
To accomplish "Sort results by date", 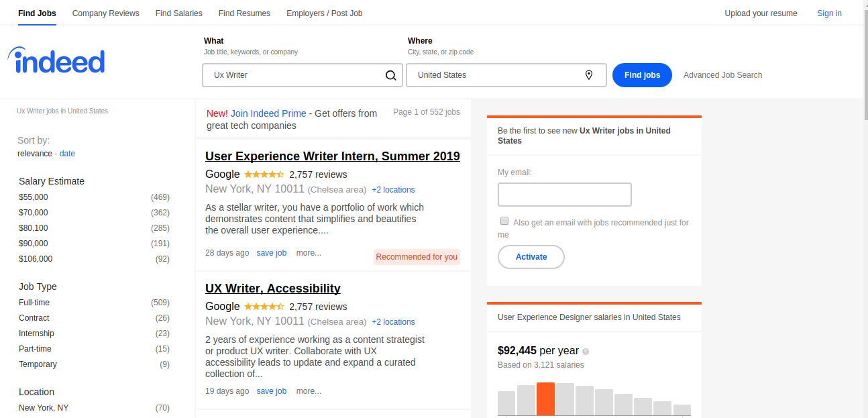I will [67, 154].
